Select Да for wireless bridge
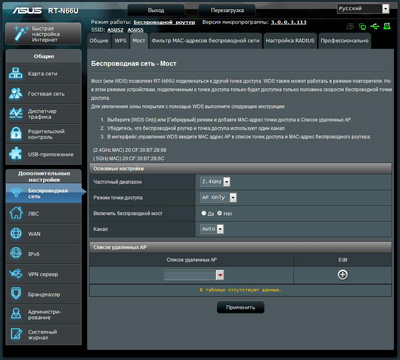The width and height of the screenshot is (400, 360). click(x=204, y=213)
